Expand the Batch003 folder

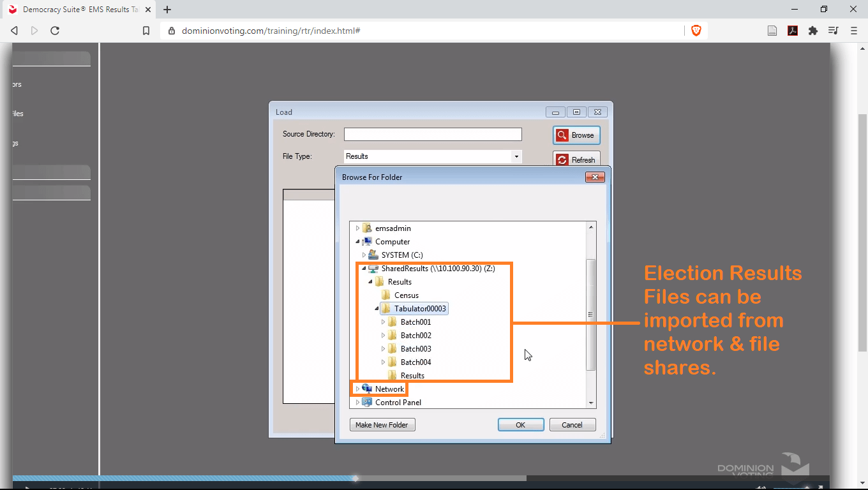(x=383, y=349)
